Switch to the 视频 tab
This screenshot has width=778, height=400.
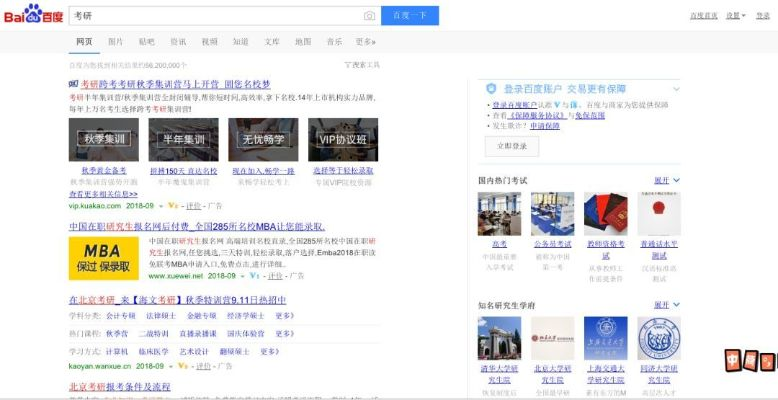pyautogui.click(x=209, y=42)
